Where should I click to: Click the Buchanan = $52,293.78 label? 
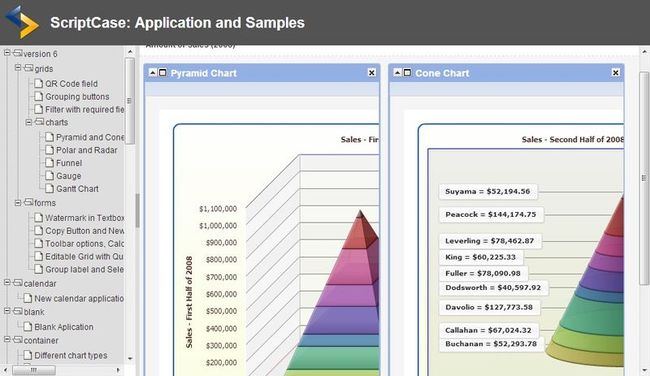491,344
